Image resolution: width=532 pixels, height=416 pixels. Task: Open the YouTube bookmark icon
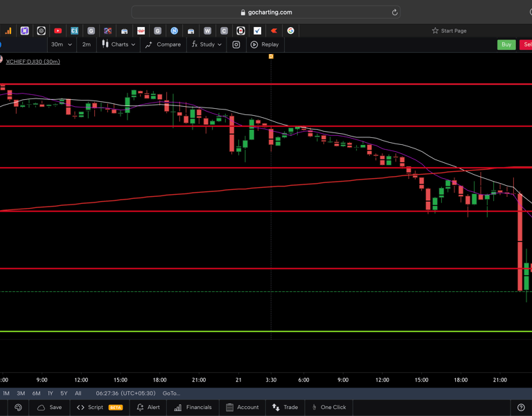pyautogui.click(x=58, y=31)
